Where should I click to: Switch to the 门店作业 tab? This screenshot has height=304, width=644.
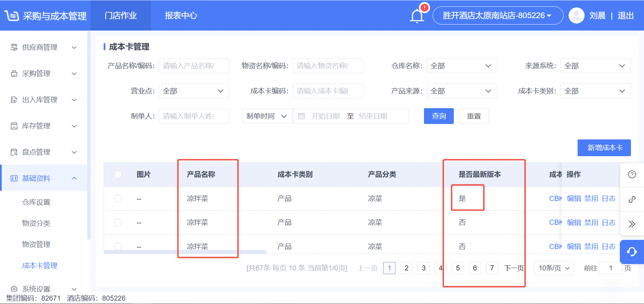pyautogui.click(x=121, y=15)
